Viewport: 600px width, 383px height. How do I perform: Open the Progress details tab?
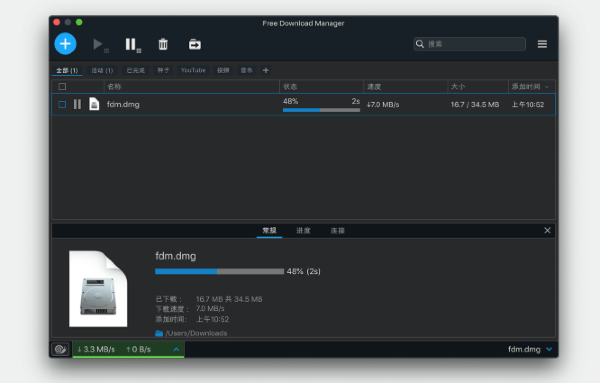tap(303, 230)
